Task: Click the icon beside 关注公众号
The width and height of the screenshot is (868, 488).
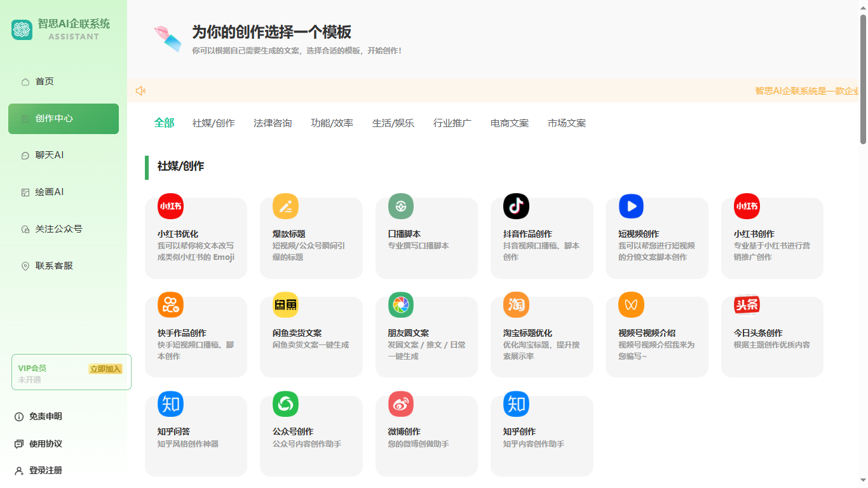Action: point(25,229)
